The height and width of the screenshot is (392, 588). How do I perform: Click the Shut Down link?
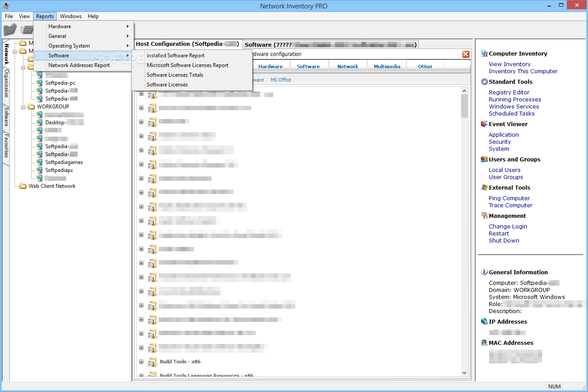504,241
